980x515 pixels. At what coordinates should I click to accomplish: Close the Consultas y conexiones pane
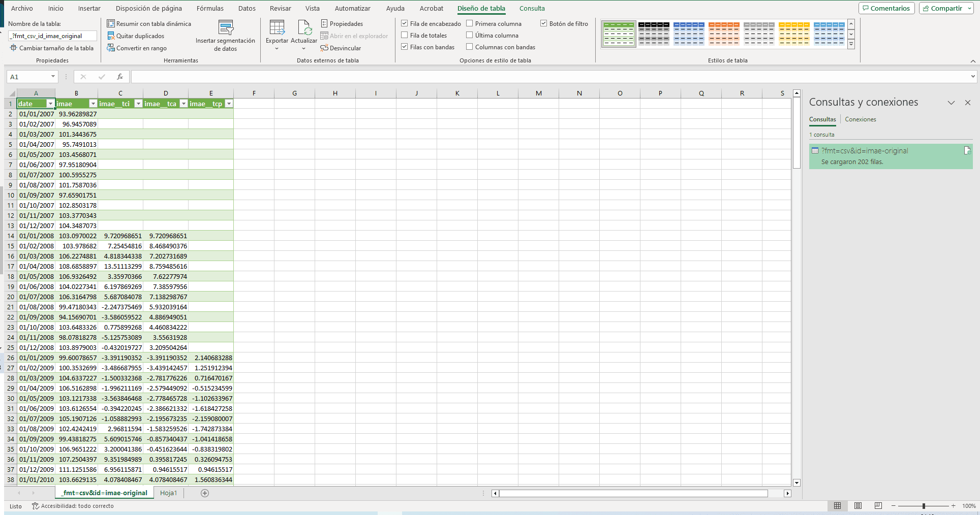point(968,103)
